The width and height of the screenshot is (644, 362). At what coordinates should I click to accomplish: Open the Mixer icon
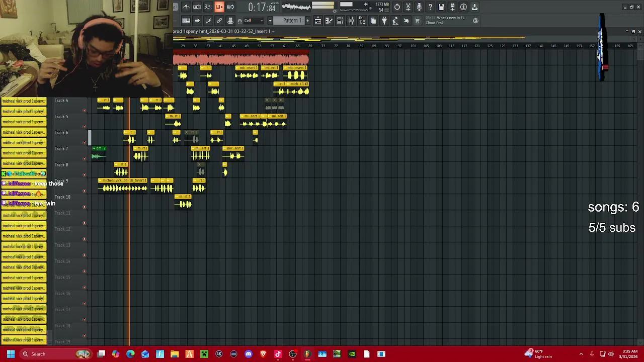coord(351,21)
